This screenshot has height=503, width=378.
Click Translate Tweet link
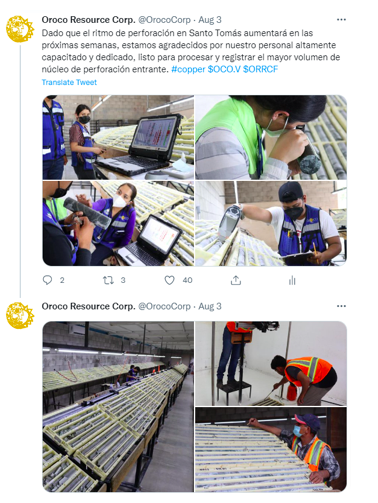pos(69,82)
